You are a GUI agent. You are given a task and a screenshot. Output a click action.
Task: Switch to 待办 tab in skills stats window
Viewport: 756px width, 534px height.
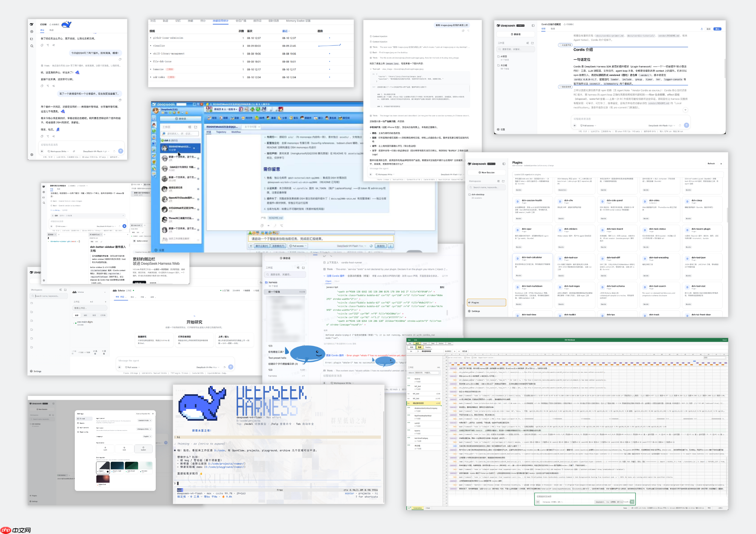coord(203,21)
